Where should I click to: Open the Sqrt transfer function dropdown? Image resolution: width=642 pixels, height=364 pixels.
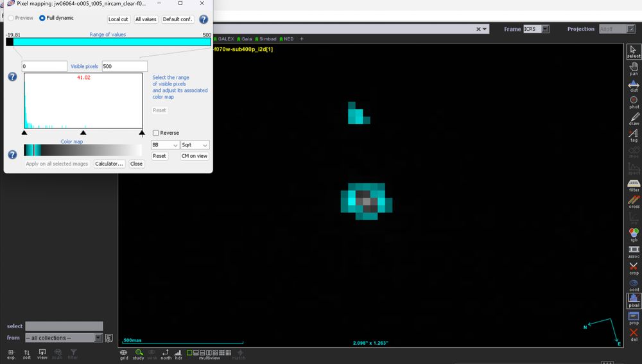click(x=195, y=145)
